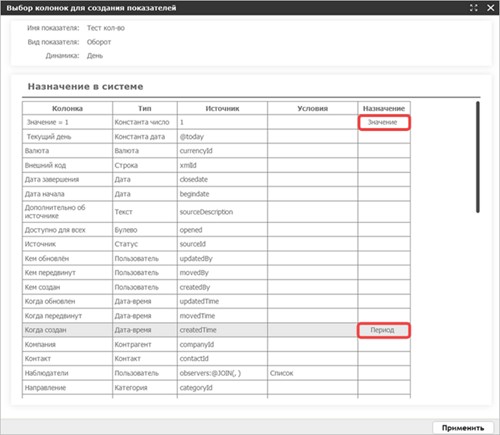Select the 'Кем передвинут' row
The width and height of the screenshot is (500, 435).
216,273
